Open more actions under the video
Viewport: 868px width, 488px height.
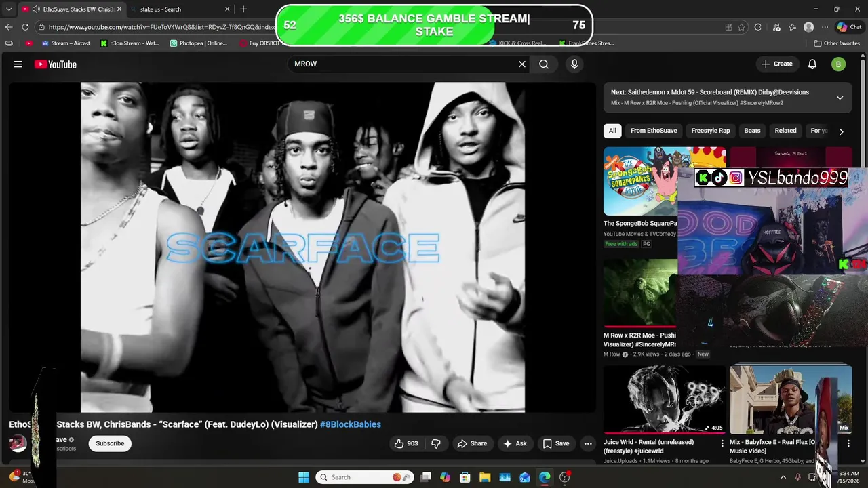[588, 443]
